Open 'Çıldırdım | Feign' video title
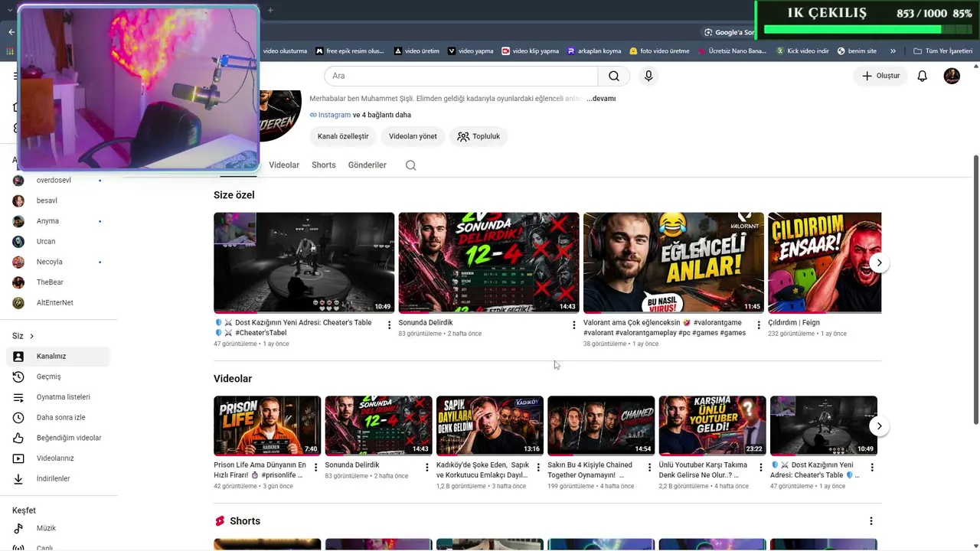 (794, 323)
